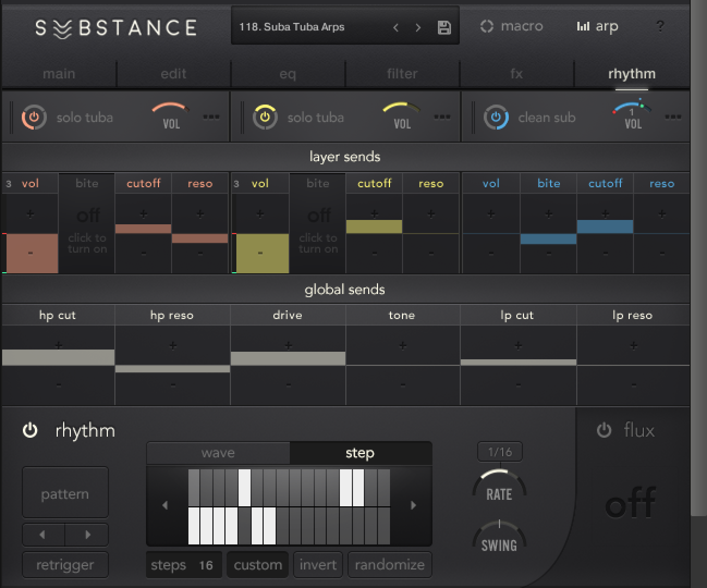Toggle power on the first solo tuba layer

(x=34, y=117)
